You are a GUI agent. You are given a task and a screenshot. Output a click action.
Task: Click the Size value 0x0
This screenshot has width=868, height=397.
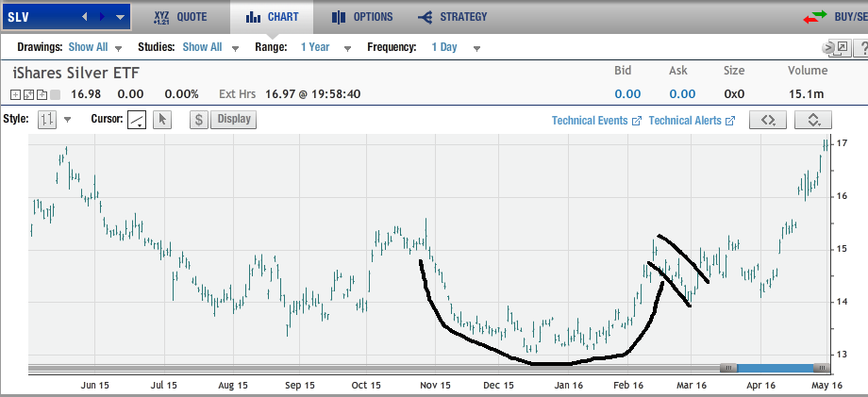[734, 94]
